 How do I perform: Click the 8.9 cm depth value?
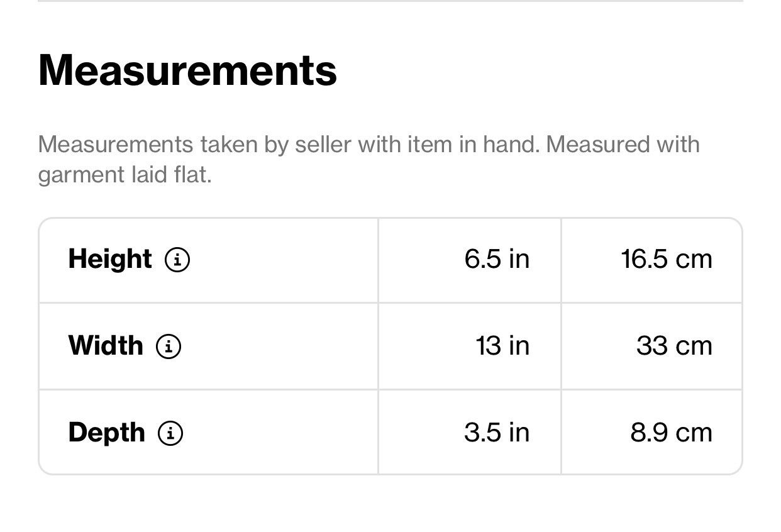[x=671, y=433]
